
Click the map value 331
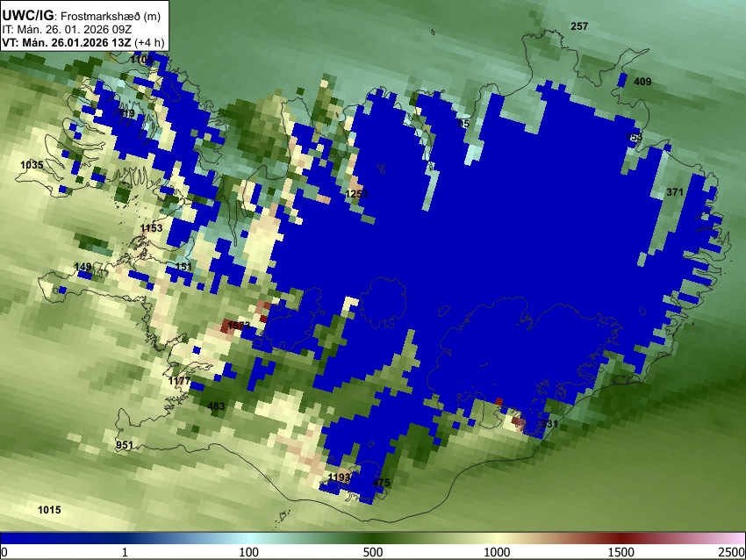coord(549,423)
